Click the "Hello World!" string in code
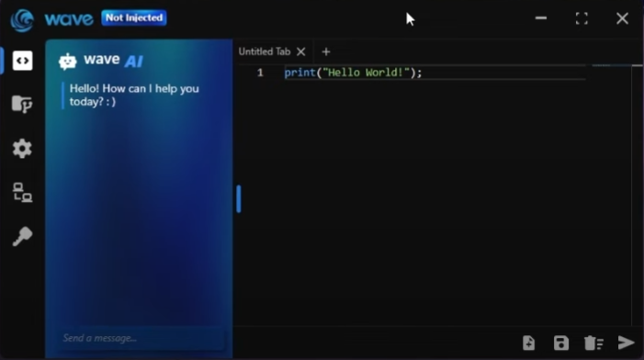The image size is (644, 360). tap(366, 73)
